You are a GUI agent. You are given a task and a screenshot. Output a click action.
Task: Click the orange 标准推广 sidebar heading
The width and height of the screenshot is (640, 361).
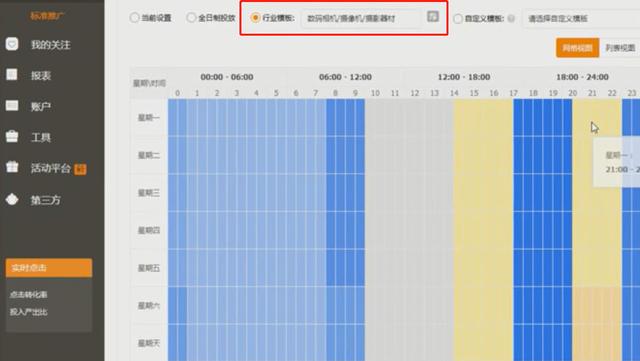coord(47,16)
